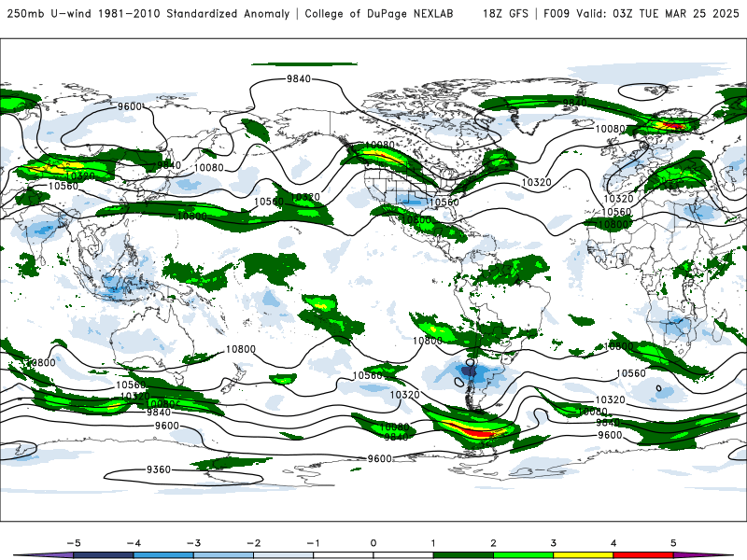Click the bright green 2 to 3 colorbar segment

click(x=523, y=555)
